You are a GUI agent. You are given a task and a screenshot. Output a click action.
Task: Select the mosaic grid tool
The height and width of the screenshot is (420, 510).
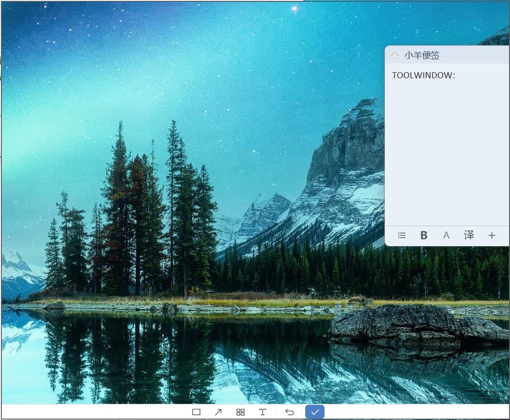[240, 412]
